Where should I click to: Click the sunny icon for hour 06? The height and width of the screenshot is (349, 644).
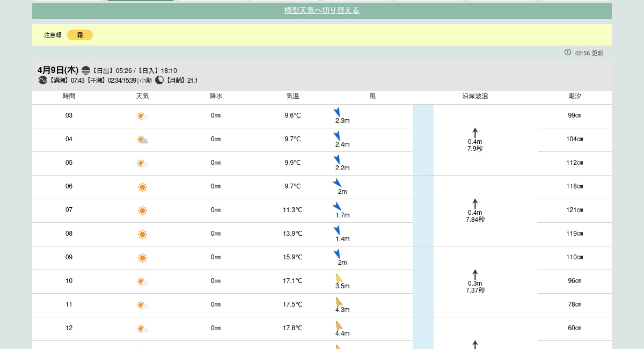click(142, 187)
